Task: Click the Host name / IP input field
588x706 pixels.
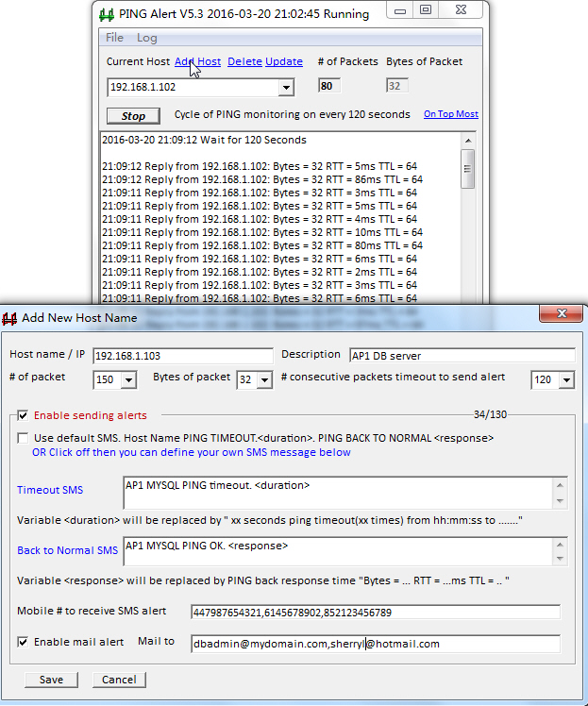Action: [x=183, y=356]
